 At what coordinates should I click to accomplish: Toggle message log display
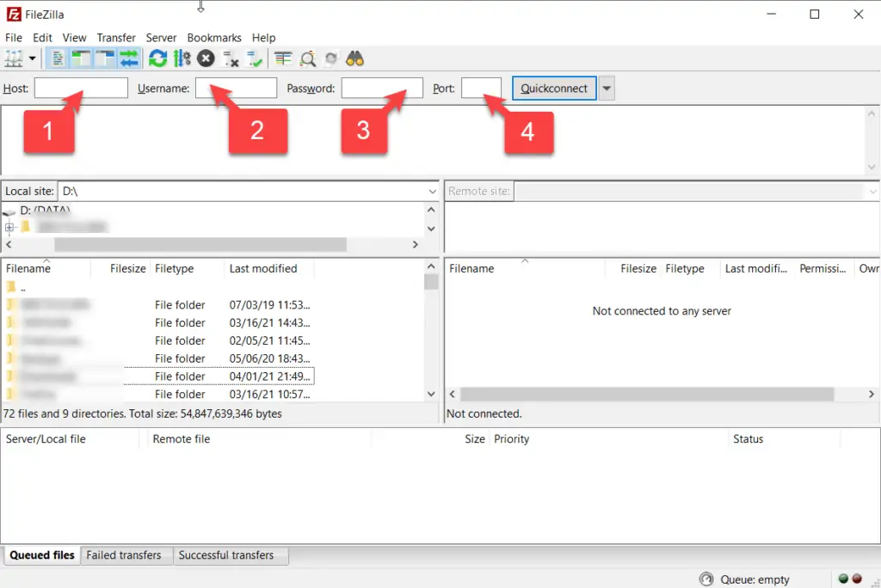click(58, 58)
